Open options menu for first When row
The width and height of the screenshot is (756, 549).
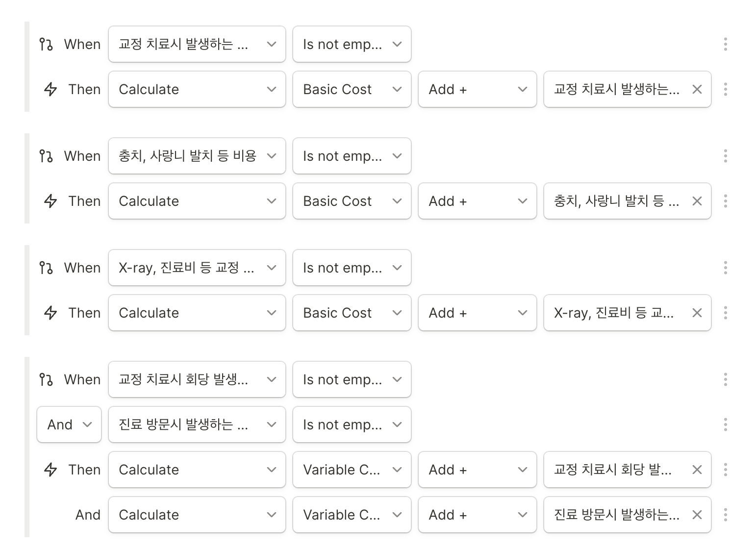[x=725, y=44]
